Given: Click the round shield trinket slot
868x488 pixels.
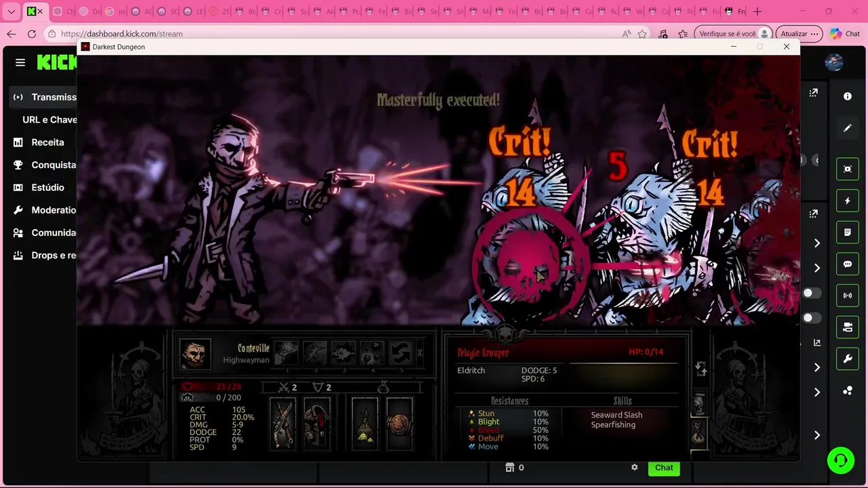Looking at the screenshot, I should tap(399, 424).
